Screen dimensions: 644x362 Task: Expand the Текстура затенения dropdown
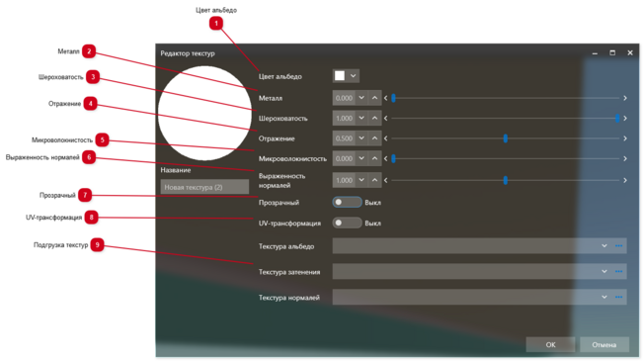pyautogui.click(x=604, y=271)
